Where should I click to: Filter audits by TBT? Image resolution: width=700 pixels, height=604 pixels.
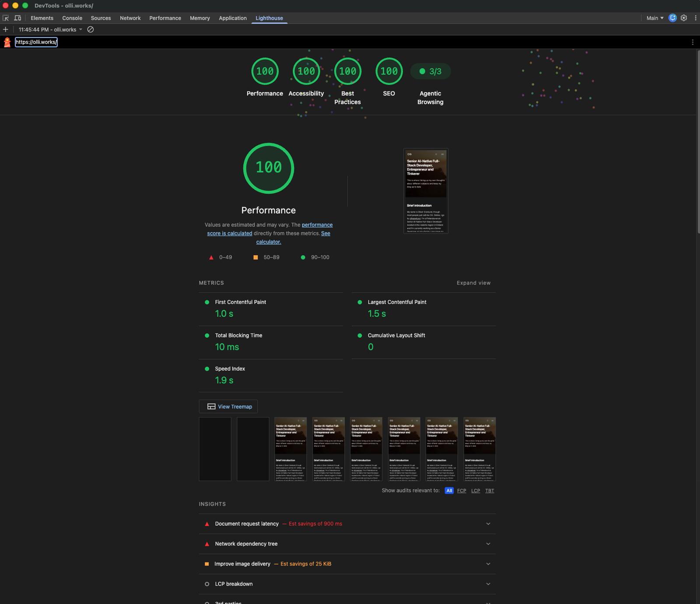[490, 491]
